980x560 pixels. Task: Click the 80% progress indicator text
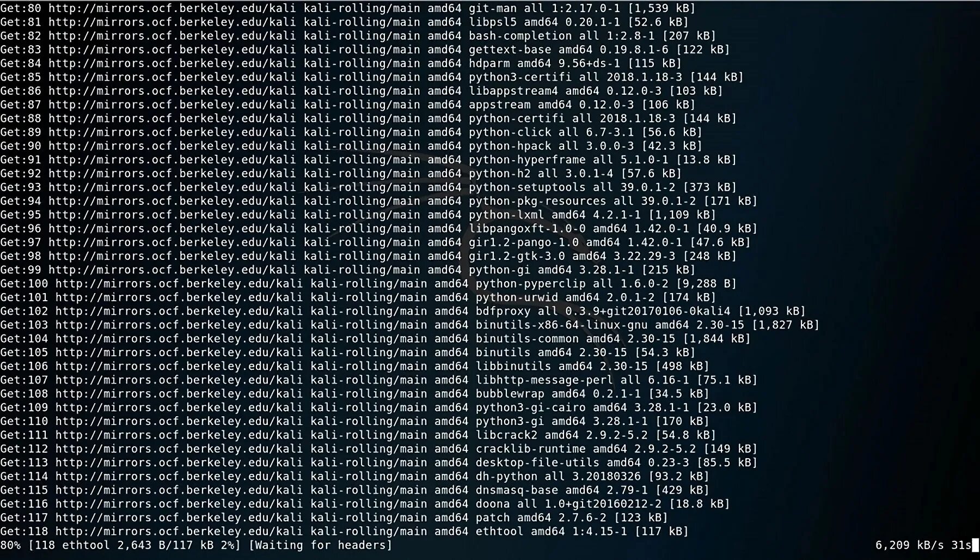10,545
